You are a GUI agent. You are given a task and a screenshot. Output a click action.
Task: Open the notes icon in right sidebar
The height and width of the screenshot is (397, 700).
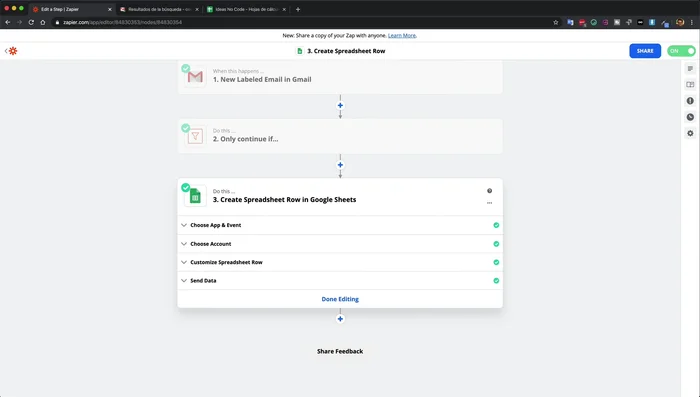[690, 69]
